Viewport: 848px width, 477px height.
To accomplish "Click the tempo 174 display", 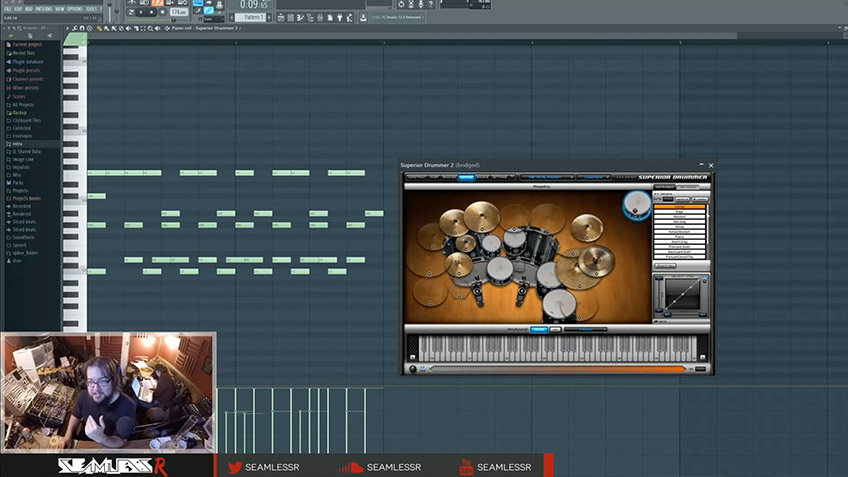I will [178, 12].
